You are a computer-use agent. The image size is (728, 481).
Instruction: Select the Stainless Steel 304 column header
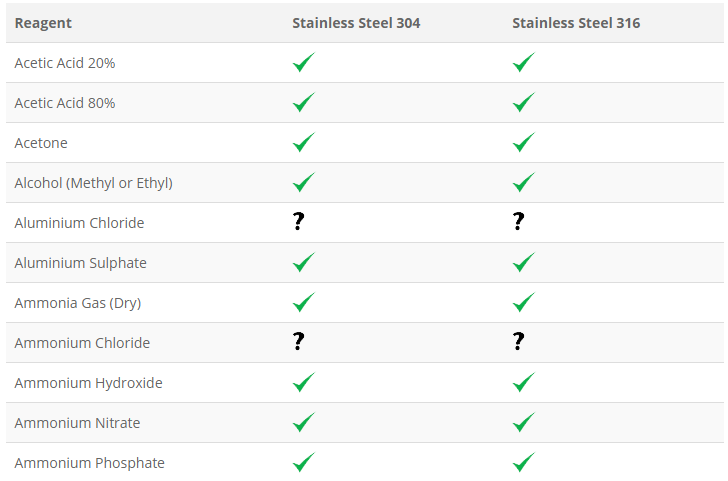tap(356, 23)
